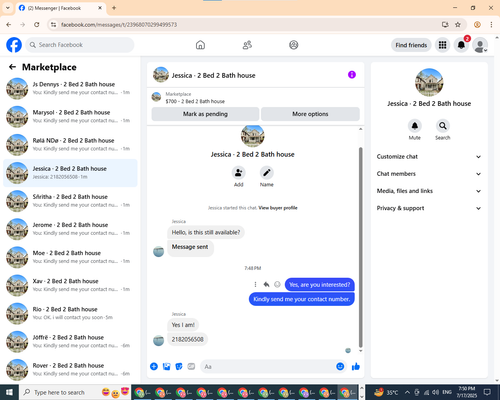Open Marysol conversation

(70, 116)
